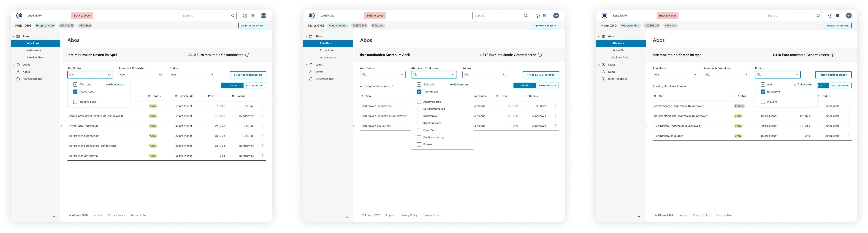This screenshot has width=868, height=233.
Task: Click Gesamtkosten info icon in right screen
Action: pos(832,55)
